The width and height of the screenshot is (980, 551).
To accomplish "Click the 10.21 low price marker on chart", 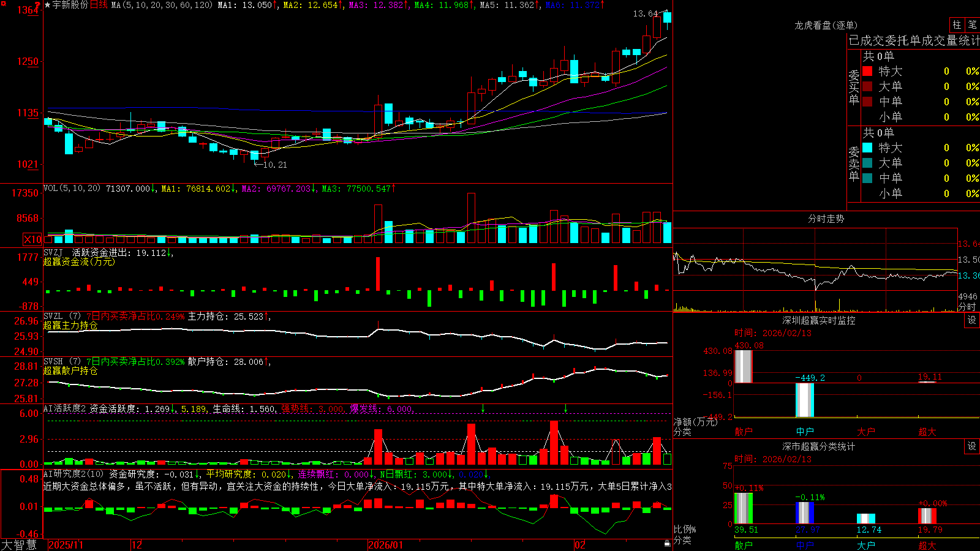I will (x=274, y=165).
